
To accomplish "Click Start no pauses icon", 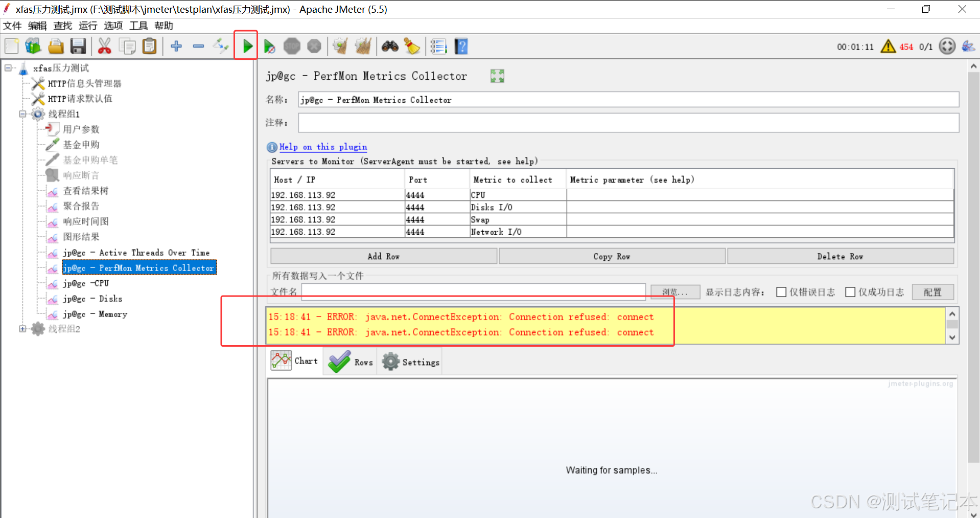I will tap(270, 46).
